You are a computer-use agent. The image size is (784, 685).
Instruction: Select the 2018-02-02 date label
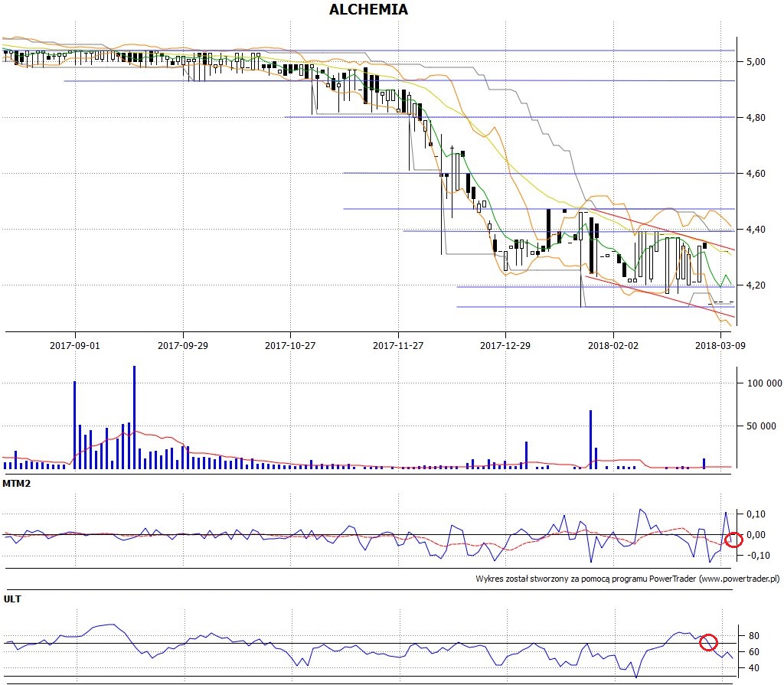[613, 345]
